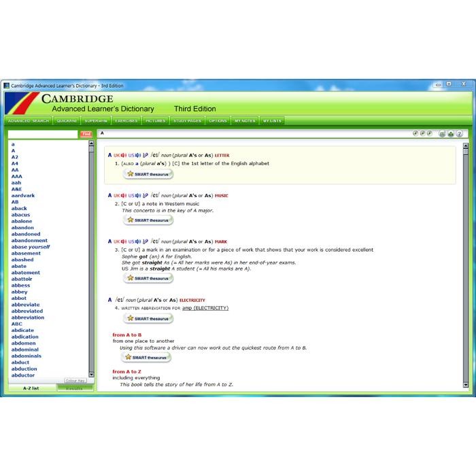
Task: Click the red Find button
Action: point(86,134)
